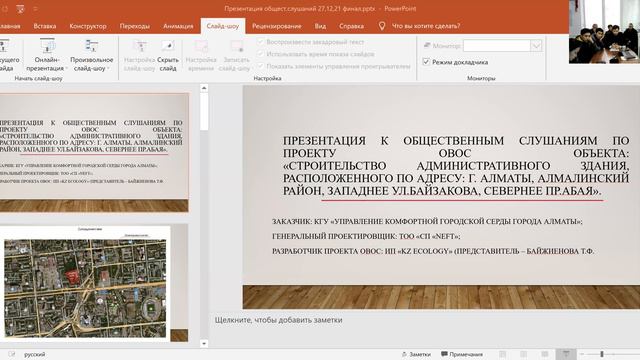Viewport: 640px width, 360px height.
Task: Switch to Normal view icon
Action: (x=502, y=354)
